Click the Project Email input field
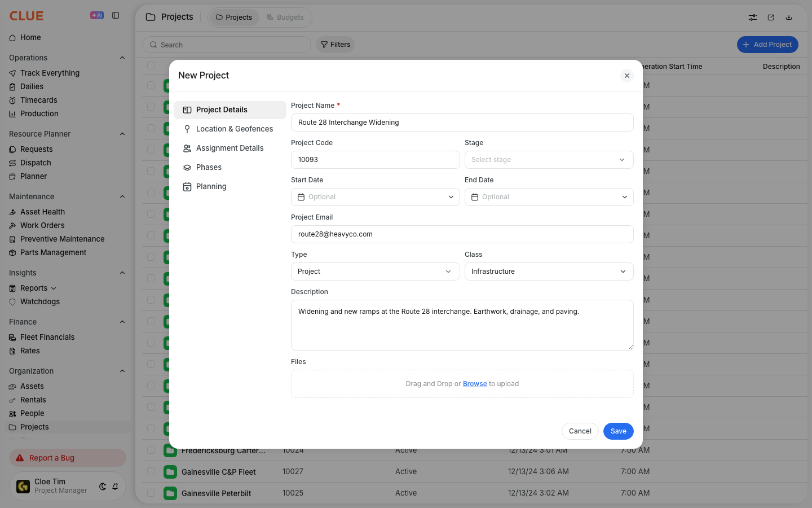Image resolution: width=812 pixels, height=508 pixels. coord(462,234)
